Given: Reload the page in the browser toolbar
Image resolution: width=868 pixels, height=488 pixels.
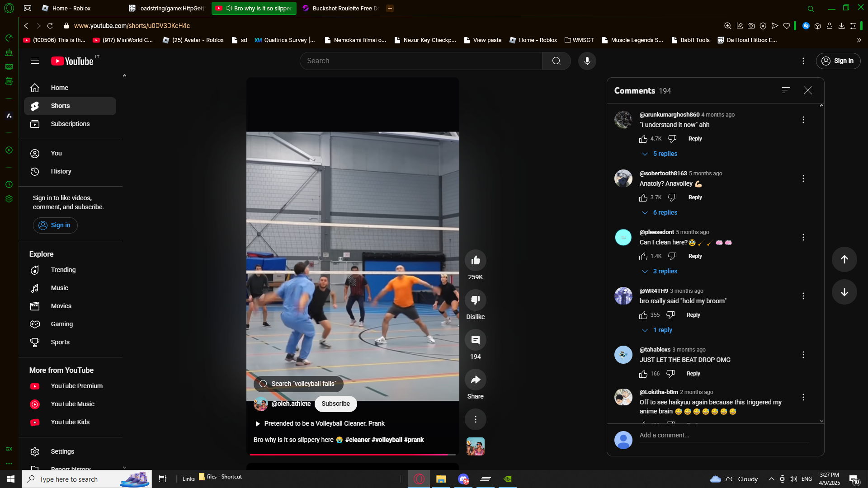Looking at the screenshot, I should 50,26.
